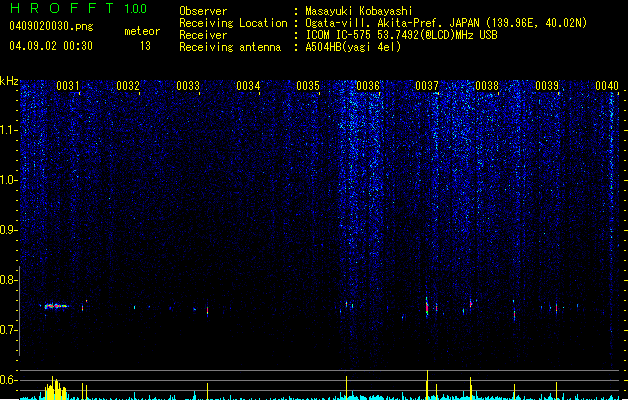Click the 0.9 kHz axis label
The image size is (629, 400).
point(9,230)
